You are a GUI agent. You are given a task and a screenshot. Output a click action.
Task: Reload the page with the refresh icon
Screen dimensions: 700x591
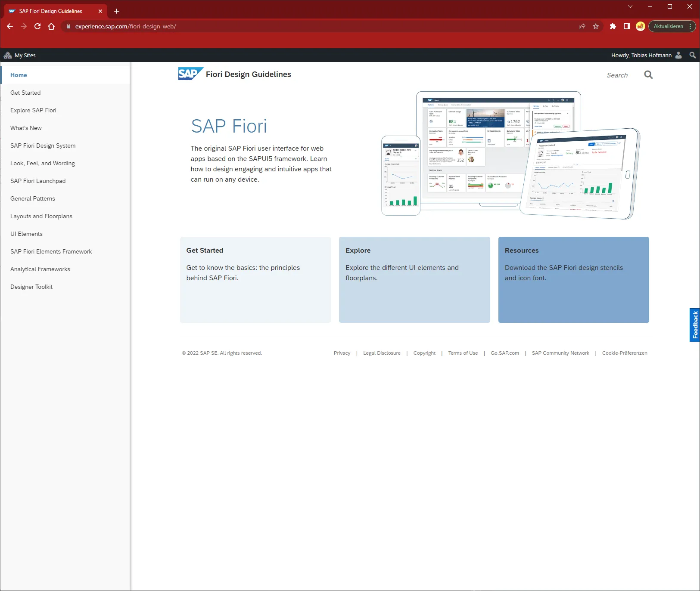(x=37, y=26)
